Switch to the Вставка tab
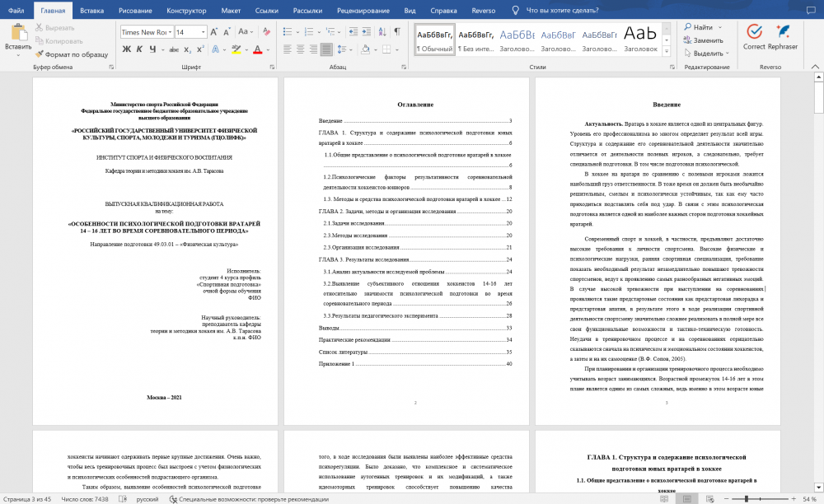This screenshot has height=504, width=824. click(x=92, y=11)
